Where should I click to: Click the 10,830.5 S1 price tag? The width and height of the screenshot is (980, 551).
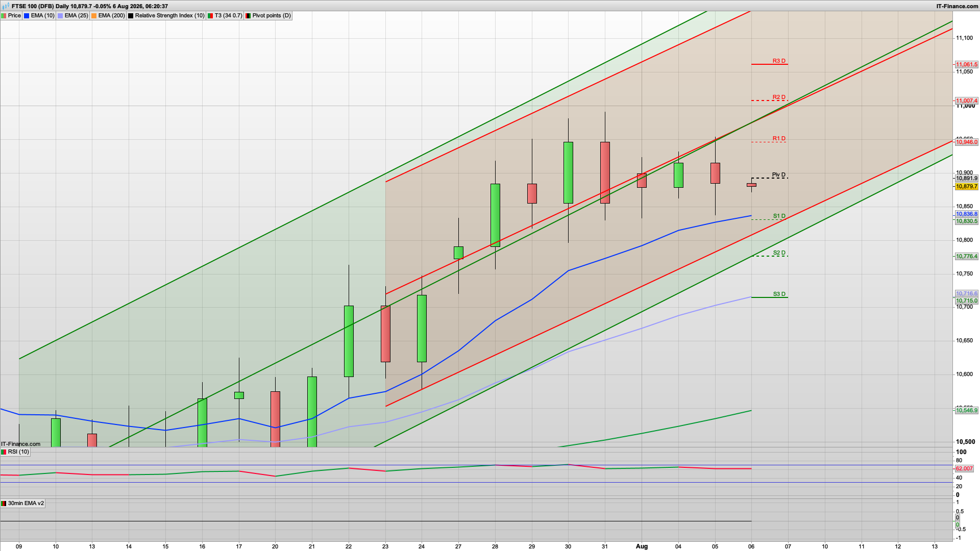[966, 221]
